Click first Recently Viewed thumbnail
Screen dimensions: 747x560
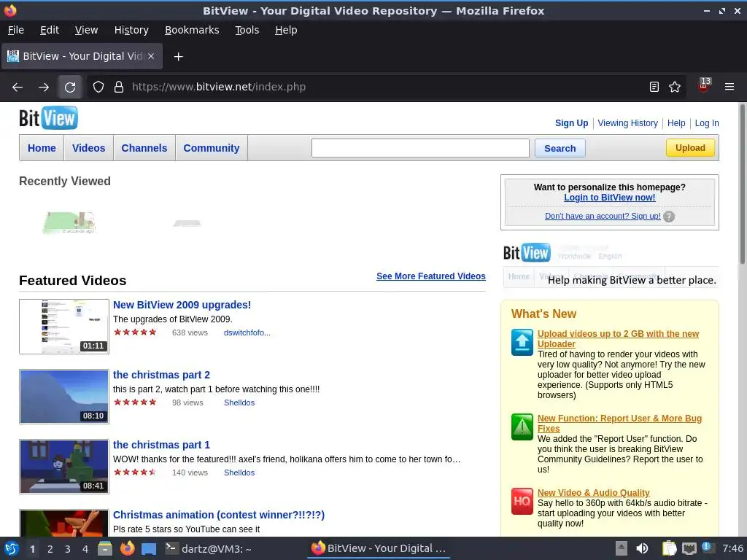click(x=69, y=223)
